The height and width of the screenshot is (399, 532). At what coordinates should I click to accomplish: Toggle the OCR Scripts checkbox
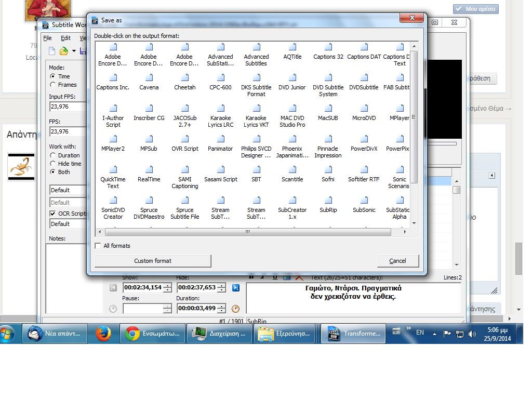(x=52, y=214)
